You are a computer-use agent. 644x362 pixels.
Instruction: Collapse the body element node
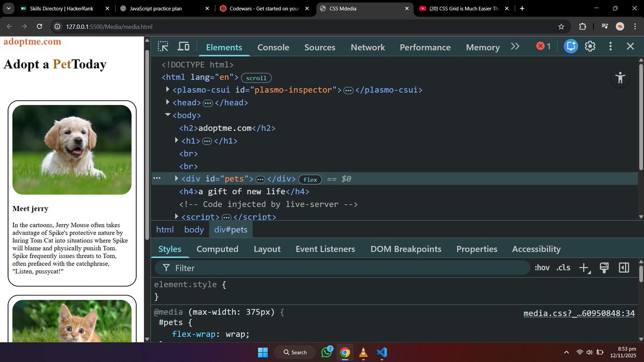tap(167, 115)
